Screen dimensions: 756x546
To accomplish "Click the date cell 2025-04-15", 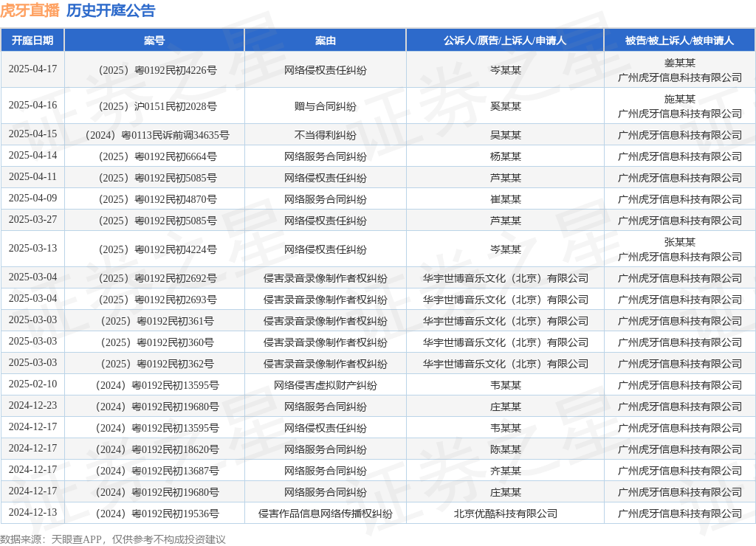I will point(32,134).
